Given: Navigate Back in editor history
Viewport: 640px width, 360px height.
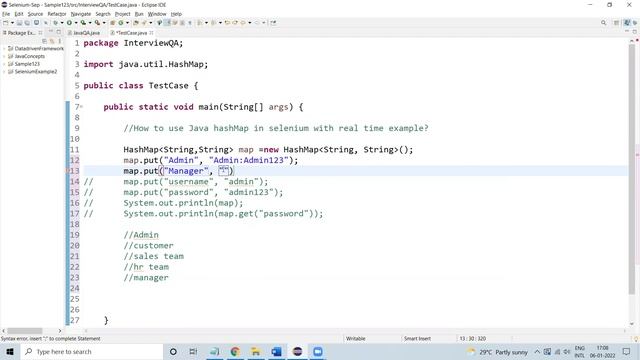Looking at the screenshot, I should (x=243, y=23).
